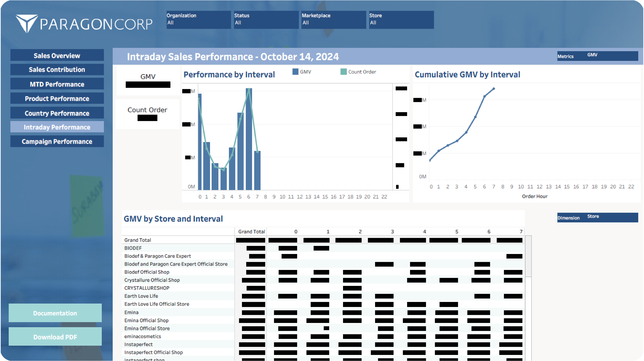Go to Sales Contribution page
644x361 pixels.
point(57,69)
